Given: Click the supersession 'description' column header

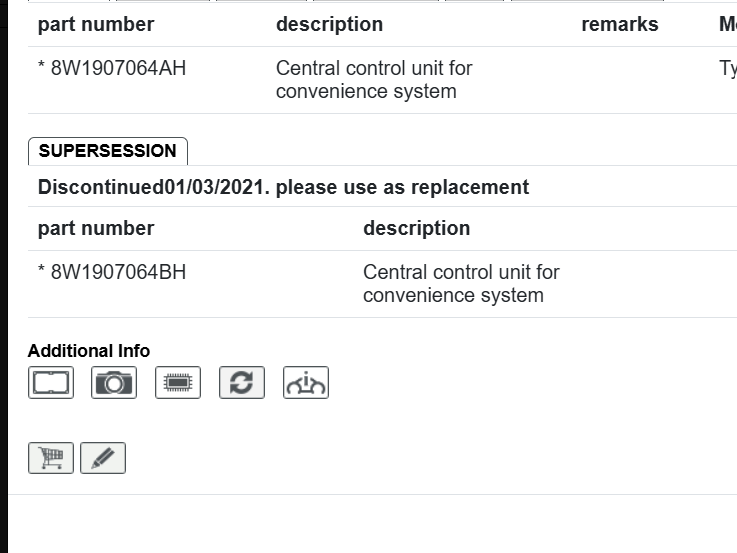Looking at the screenshot, I should [416, 228].
